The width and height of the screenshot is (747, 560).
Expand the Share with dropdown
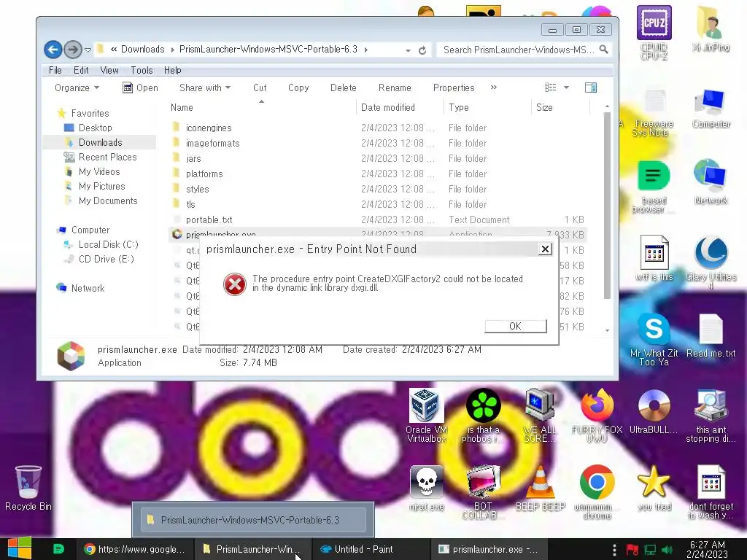(205, 87)
